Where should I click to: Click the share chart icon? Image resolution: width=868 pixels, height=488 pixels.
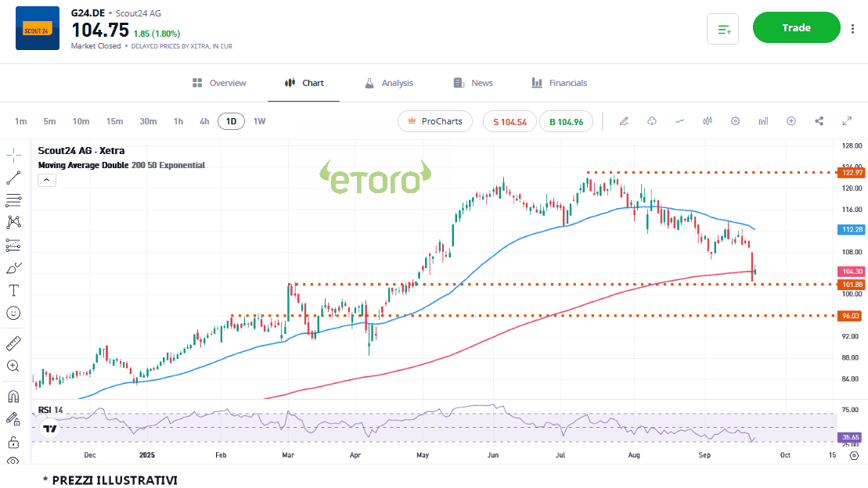pos(819,121)
